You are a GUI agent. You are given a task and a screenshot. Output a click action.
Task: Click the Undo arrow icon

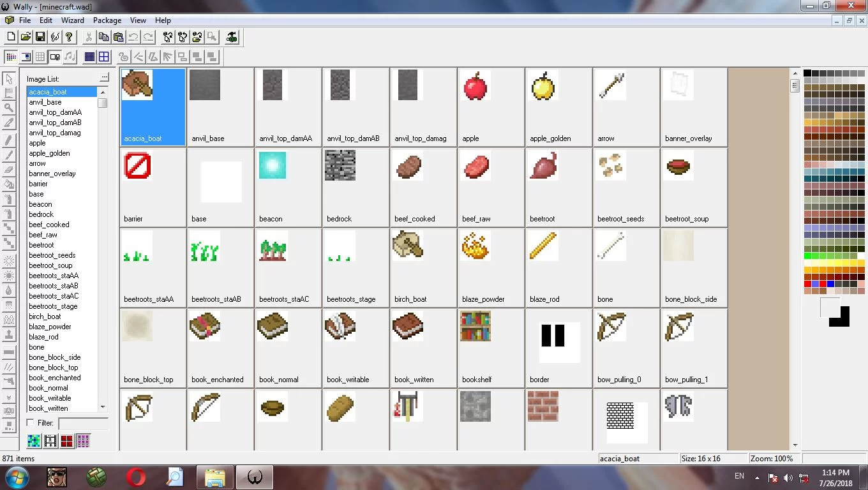tap(133, 37)
